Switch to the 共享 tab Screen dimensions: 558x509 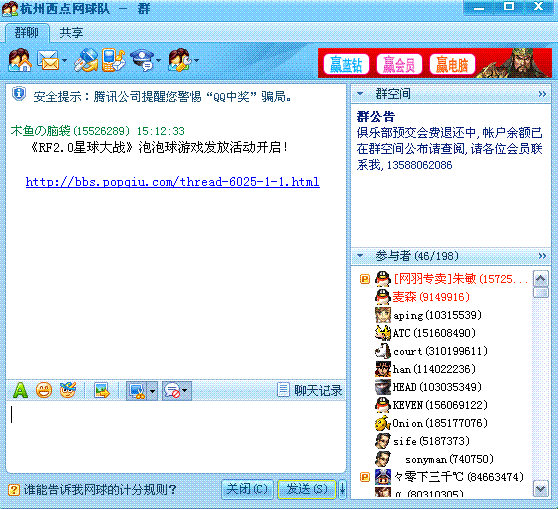pyautogui.click(x=71, y=33)
